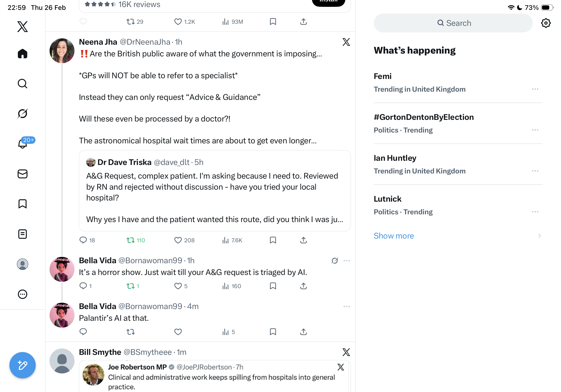This screenshot has height=392, width=561.
Task: Open the Grok icon in sidebar
Action: (23, 114)
